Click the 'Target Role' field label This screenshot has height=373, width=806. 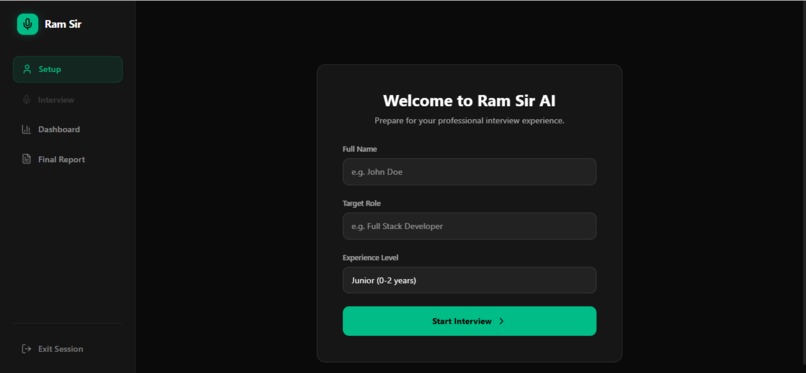coord(362,203)
